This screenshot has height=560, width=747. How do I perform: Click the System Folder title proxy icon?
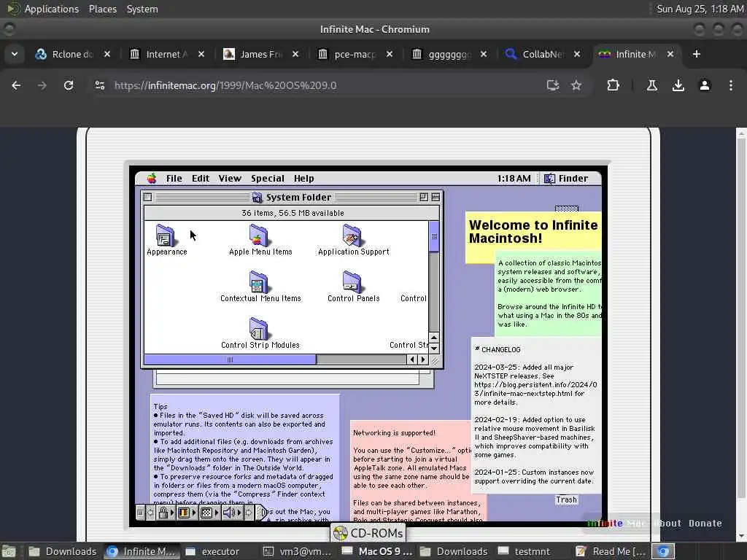(x=258, y=197)
